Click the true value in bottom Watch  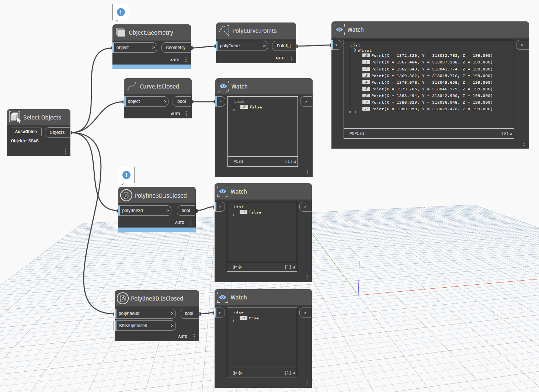coord(254,318)
